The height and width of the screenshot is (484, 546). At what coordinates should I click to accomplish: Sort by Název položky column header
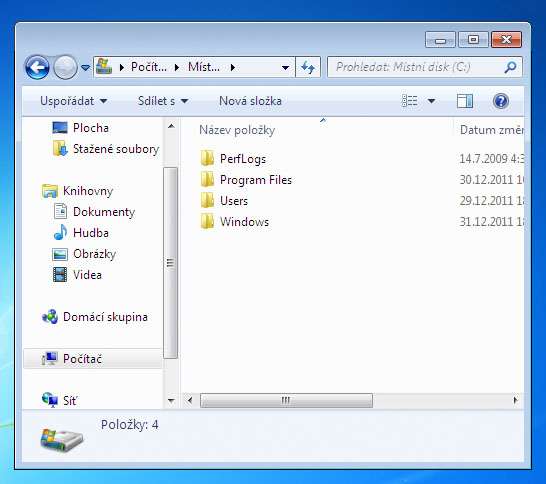(x=237, y=130)
